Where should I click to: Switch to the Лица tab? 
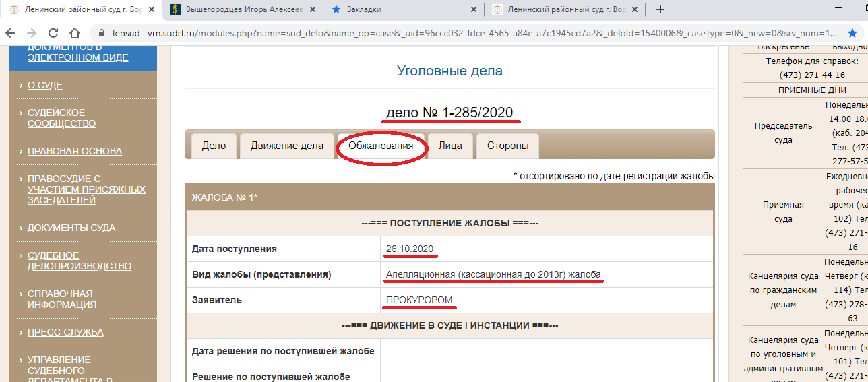(450, 146)
